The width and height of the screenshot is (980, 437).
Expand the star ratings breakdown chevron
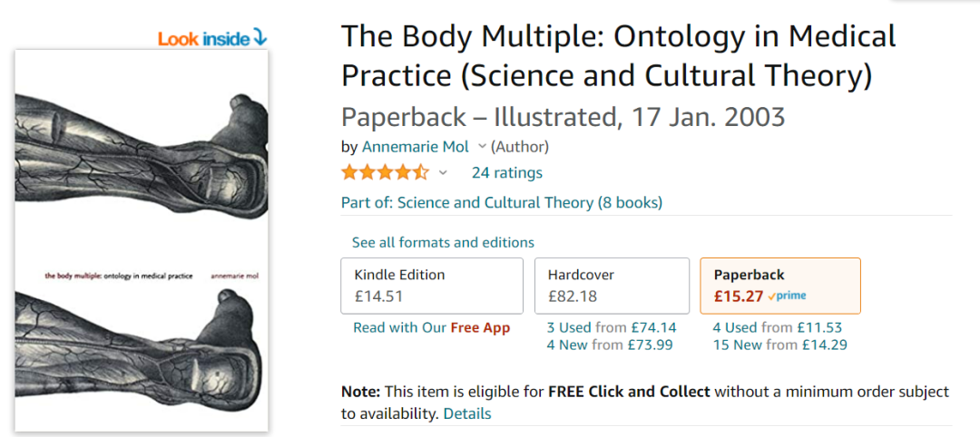tap(443, 172)
